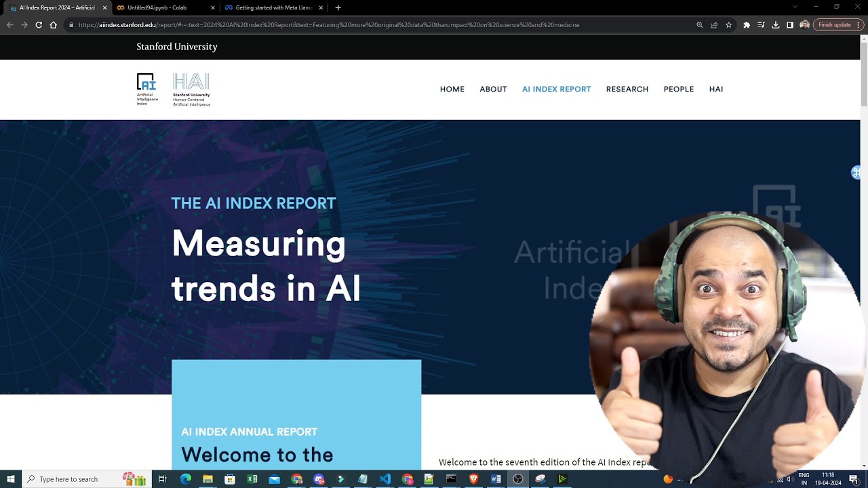Click the AI Index logo
This screenshot has width=868, height=488.
(x=147, y=89)
